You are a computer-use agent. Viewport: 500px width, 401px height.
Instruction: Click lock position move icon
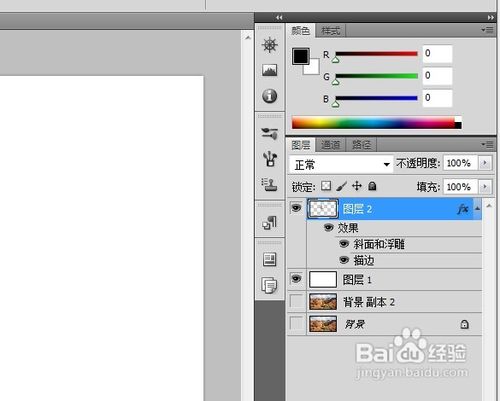357,186
